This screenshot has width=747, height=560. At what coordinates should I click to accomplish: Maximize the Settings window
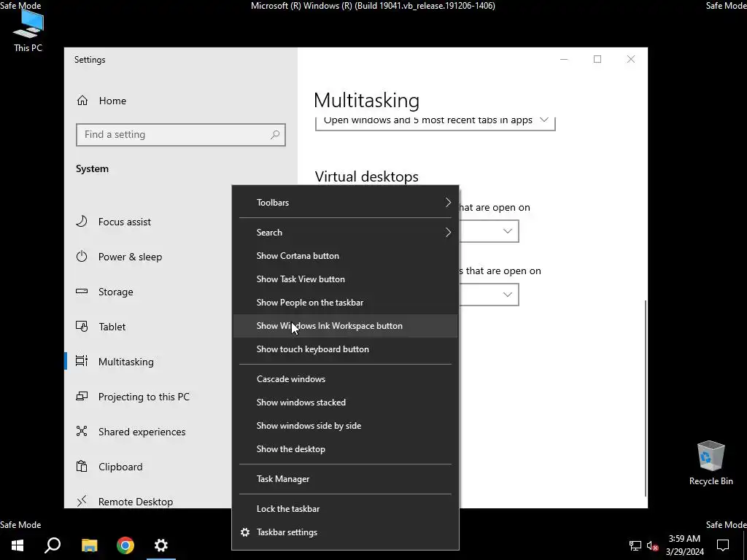[x=597, y=60]
